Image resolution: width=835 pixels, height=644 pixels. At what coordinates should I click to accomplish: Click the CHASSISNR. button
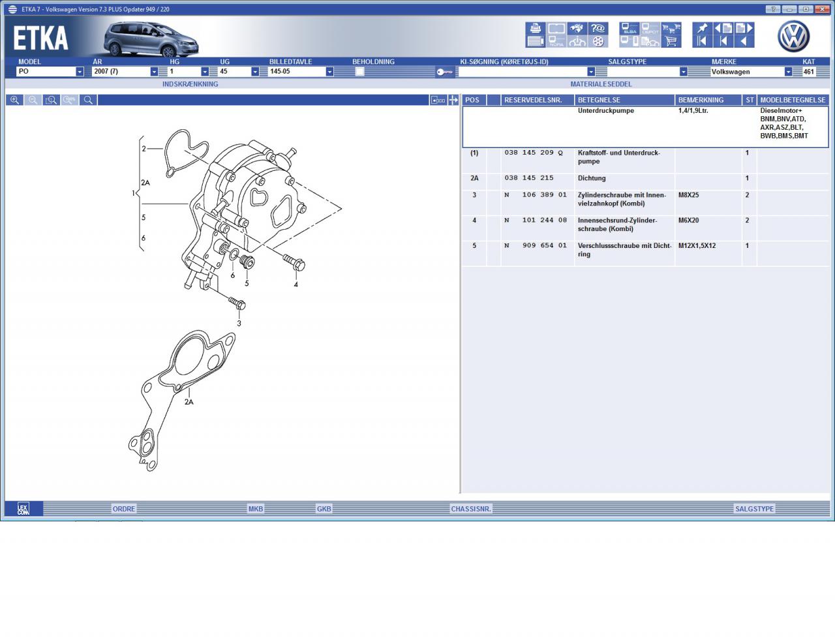(471, 509)
